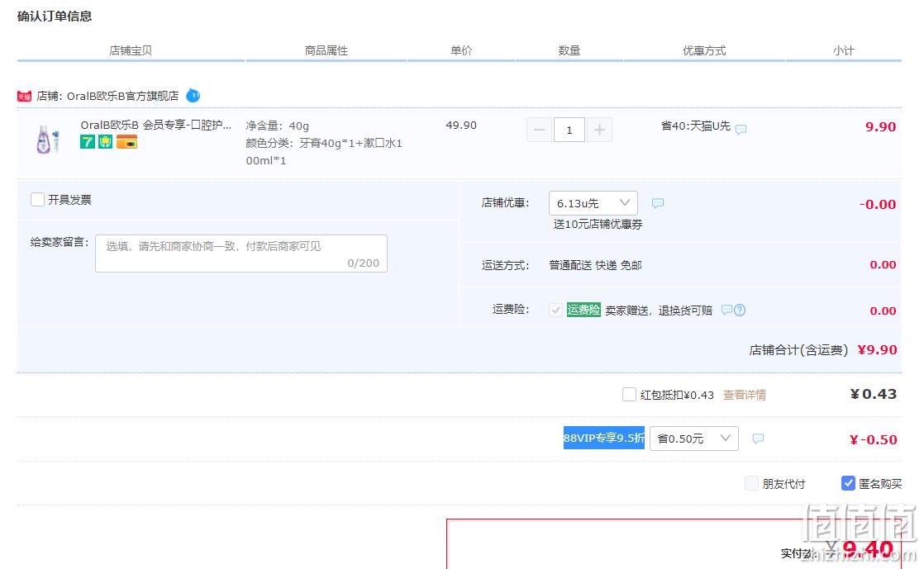Click the green 7-day return badge
The image size is (924, 569).
(88, 142)
